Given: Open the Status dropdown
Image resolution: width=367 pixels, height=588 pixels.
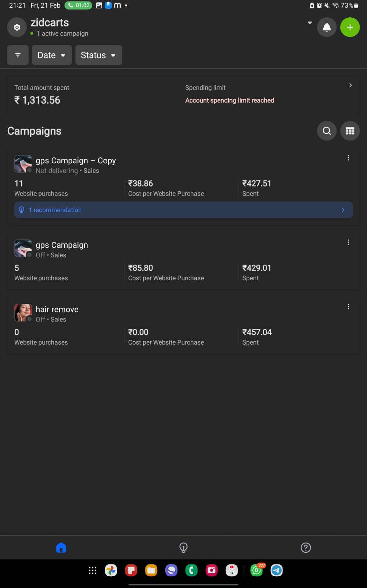Looking at the screenshot, I should (x=98, y=55).
